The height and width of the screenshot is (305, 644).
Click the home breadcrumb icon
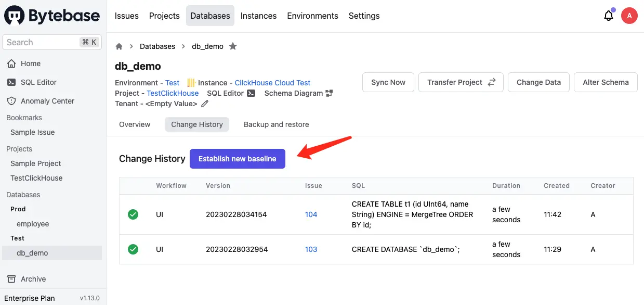[119, 46]
